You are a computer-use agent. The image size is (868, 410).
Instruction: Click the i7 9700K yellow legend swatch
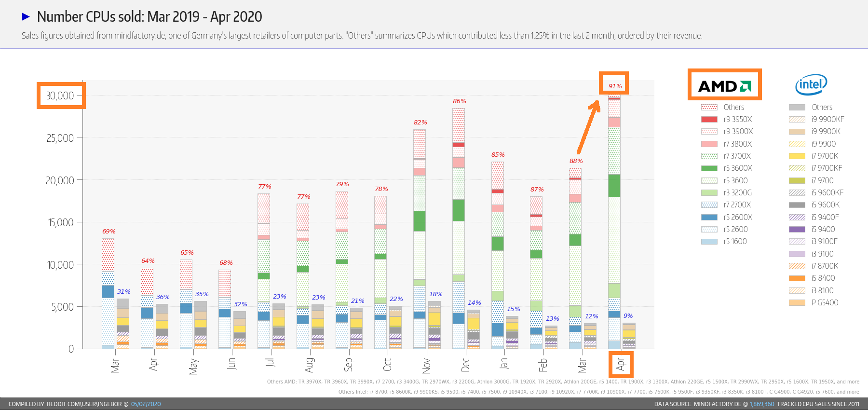point(797,156)
